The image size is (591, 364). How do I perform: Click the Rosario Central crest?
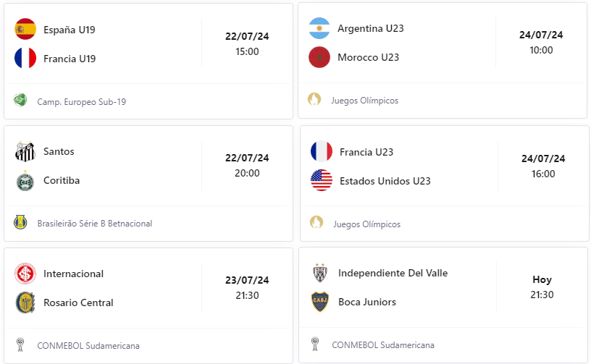click(x=25, y=302)
